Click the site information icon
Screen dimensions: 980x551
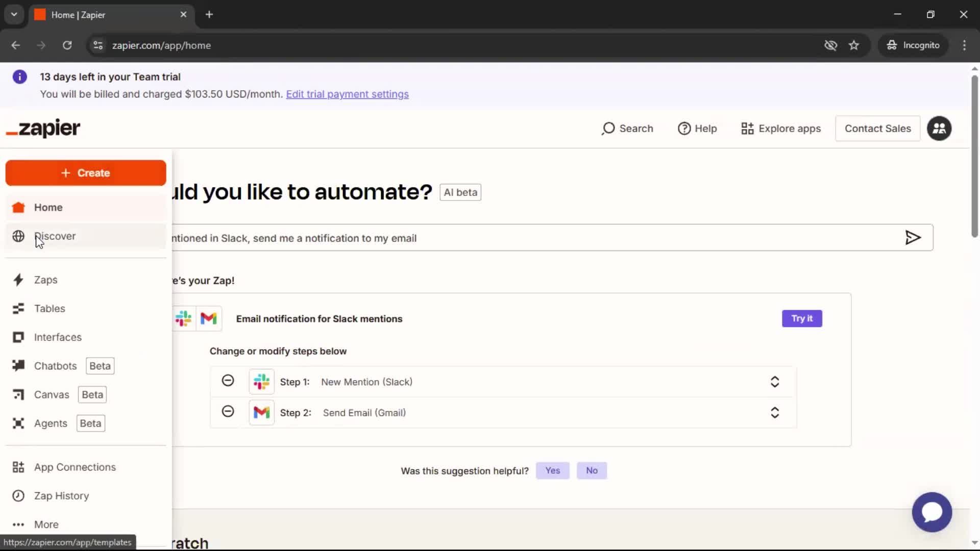tap(98, 45)
